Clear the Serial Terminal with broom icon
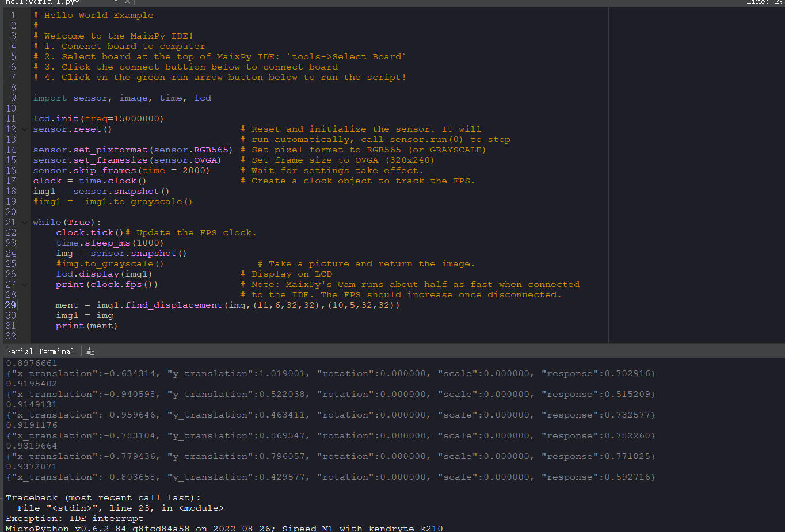This screenshot has width=785, height=532. click(90, 351)
